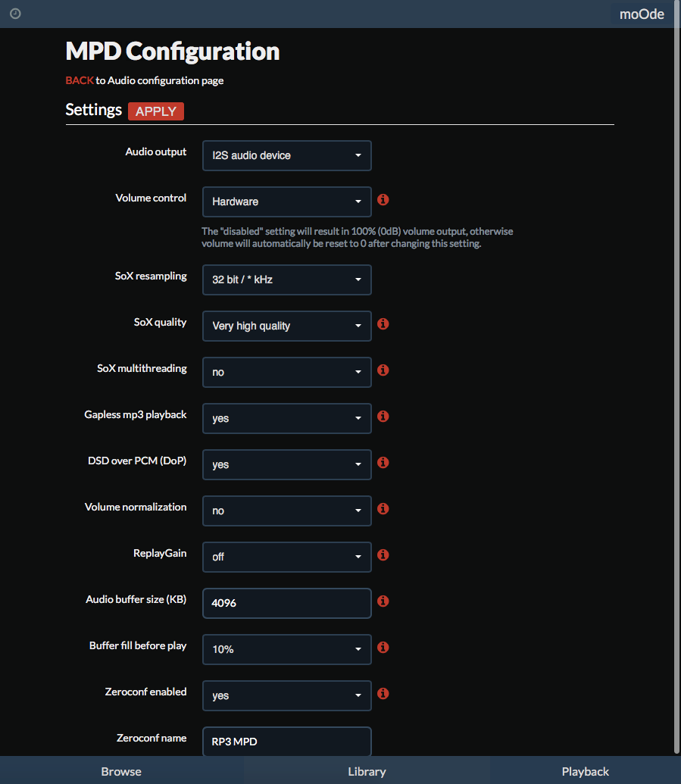Open the Playback tab

point(586,771)
